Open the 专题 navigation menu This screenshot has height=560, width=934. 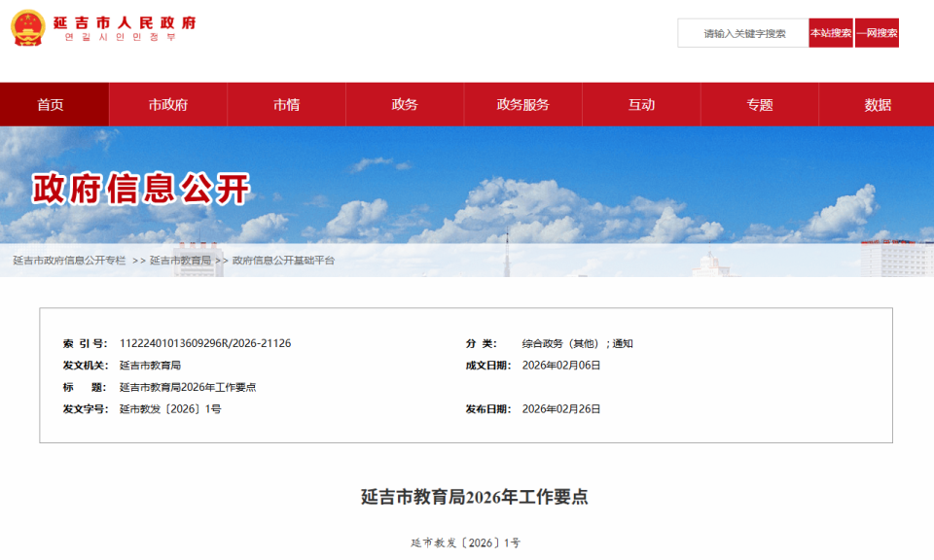[x=758, y=105]
